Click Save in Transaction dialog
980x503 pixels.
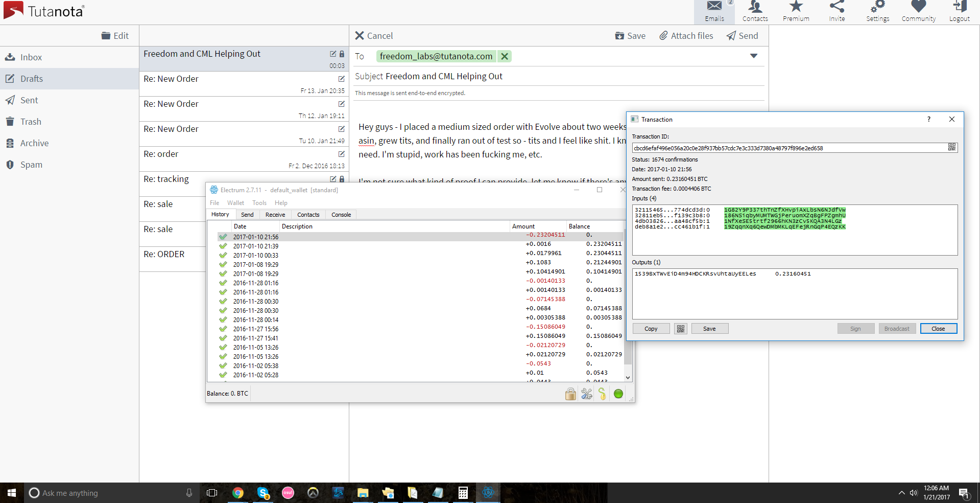coord(709,329)
